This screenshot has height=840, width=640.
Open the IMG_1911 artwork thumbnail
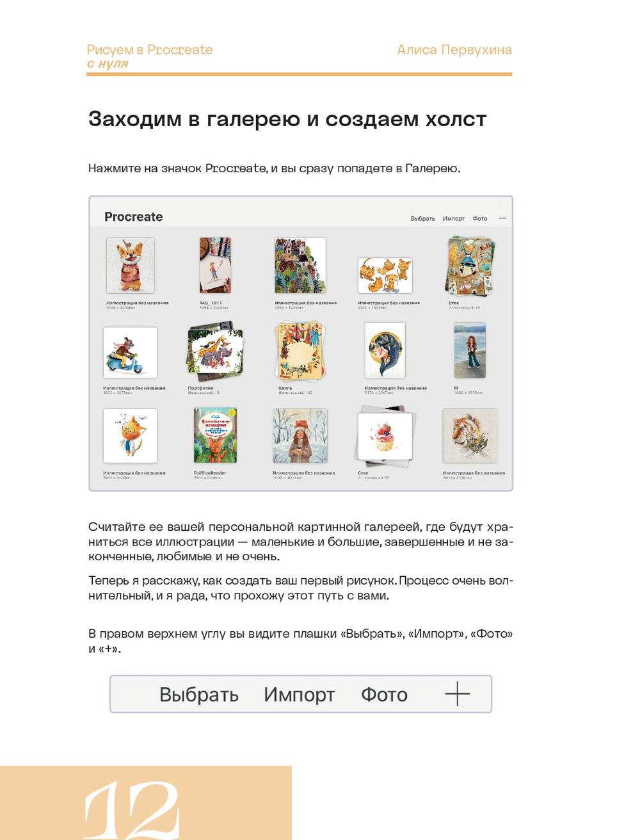click(215, 265)
